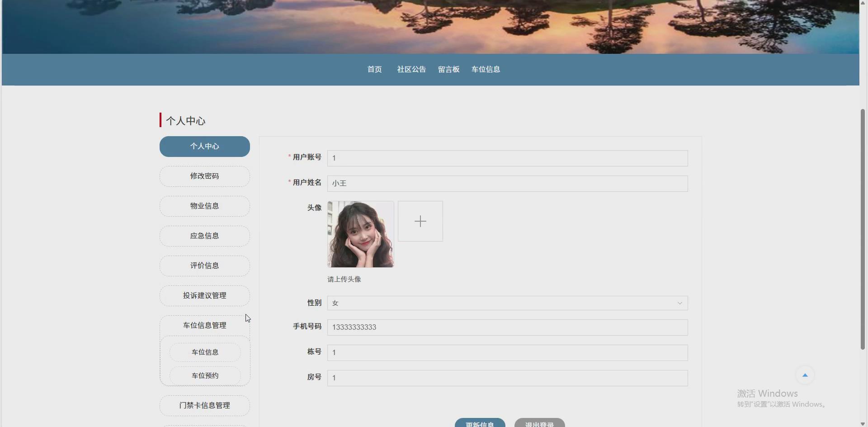Click the back-to-top arrow button
This screenshot has width=868, height=427.
[805, 375]
